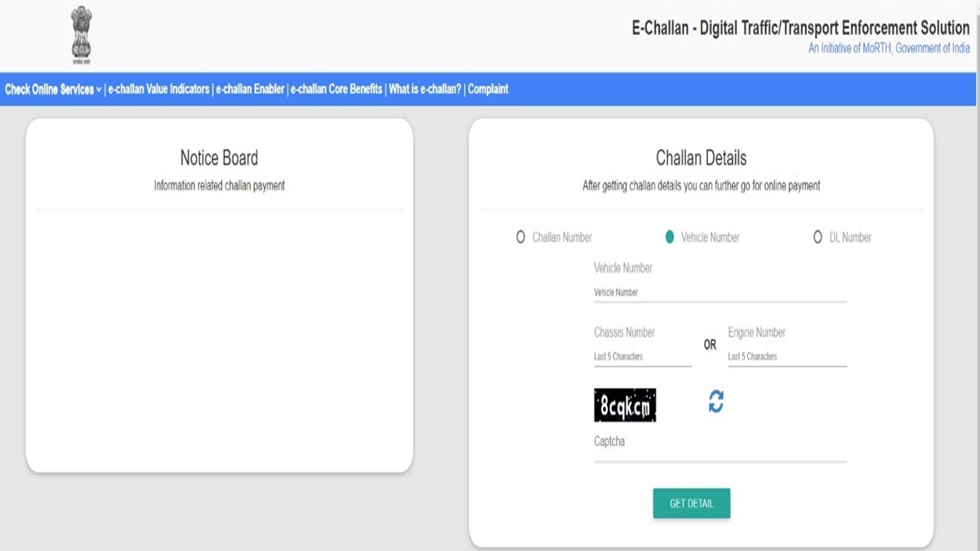This screenshot has height=551, width=980.
Task: Click 'An Initiative of MoRTH' subtitle text
Action: tap(889, 48)
